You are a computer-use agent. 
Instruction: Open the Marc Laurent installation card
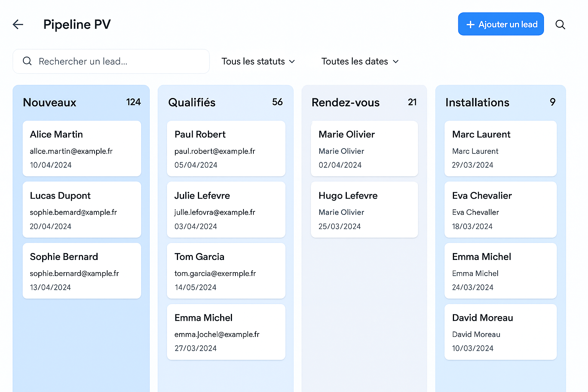tap(500, 149)
